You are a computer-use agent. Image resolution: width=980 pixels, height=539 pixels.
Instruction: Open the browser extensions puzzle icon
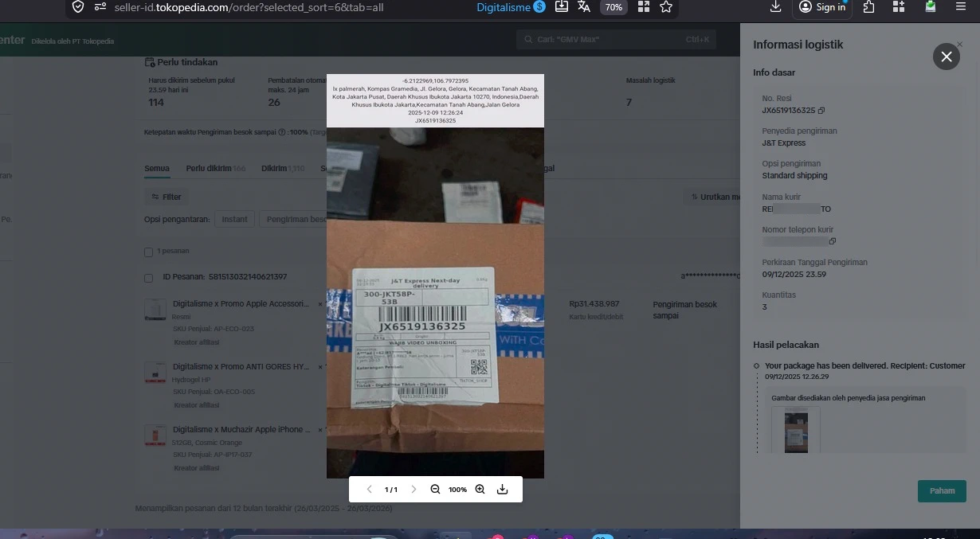(869, 7)
